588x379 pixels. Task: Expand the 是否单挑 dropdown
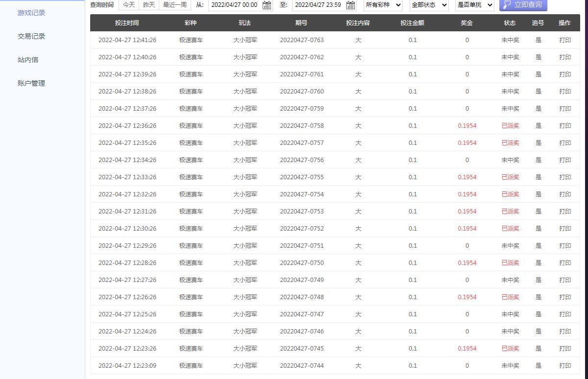pyautogui.click(x=474, y=5)
